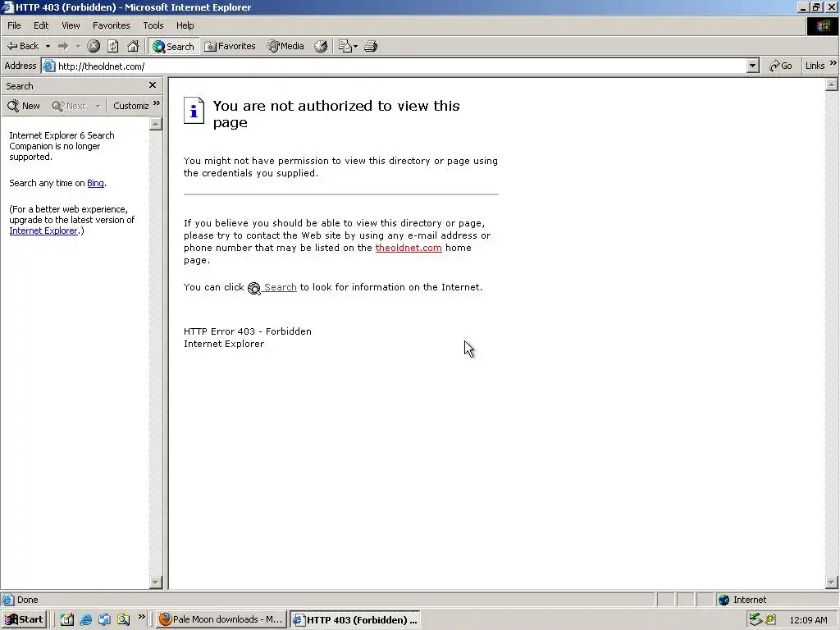840x630 pixels.
Task: Click the key tray icon
Action: [770, 620]
